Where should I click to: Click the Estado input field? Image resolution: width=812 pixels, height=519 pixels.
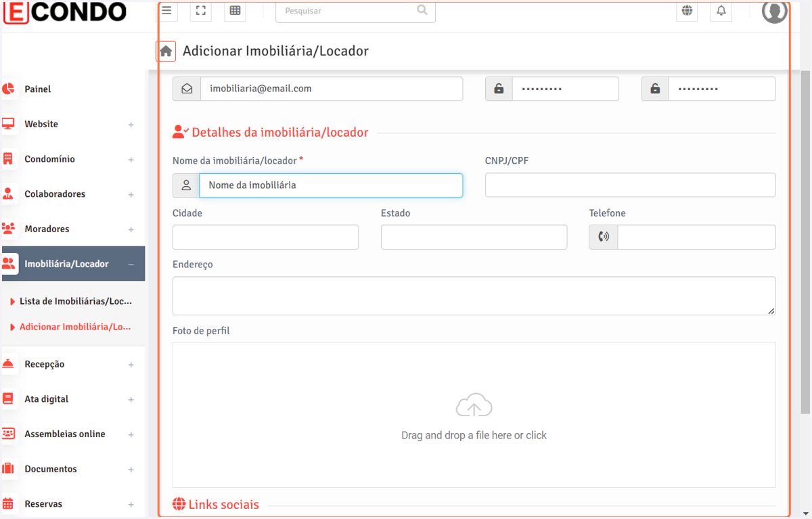coord(474,237)
